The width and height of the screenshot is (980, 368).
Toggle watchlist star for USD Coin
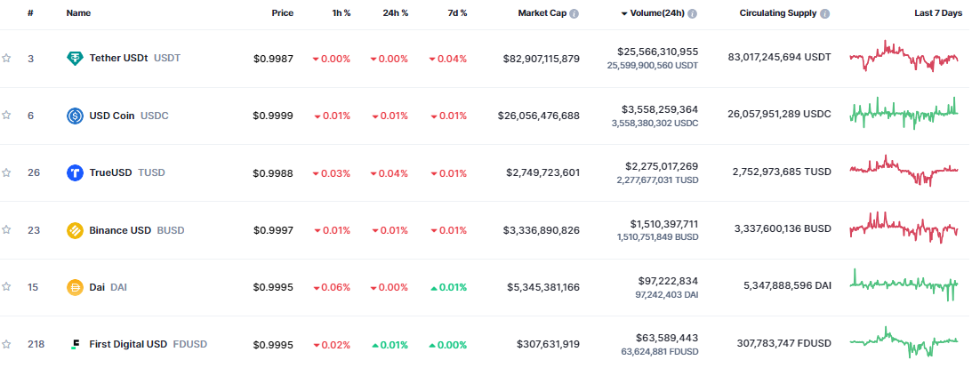7,116
